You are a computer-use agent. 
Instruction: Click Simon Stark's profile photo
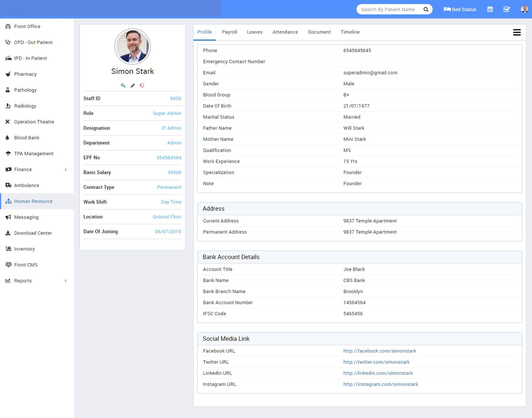132,46
